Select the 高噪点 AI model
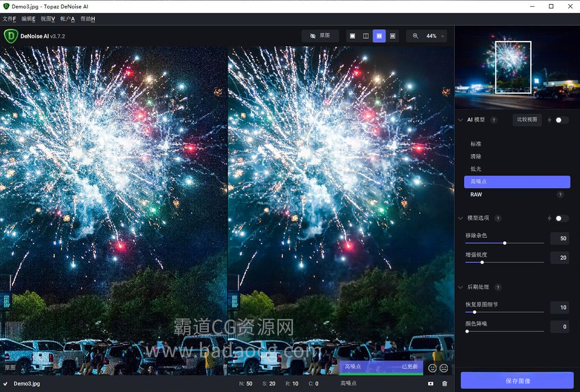 pyautogui.click(x=517, y=182)
